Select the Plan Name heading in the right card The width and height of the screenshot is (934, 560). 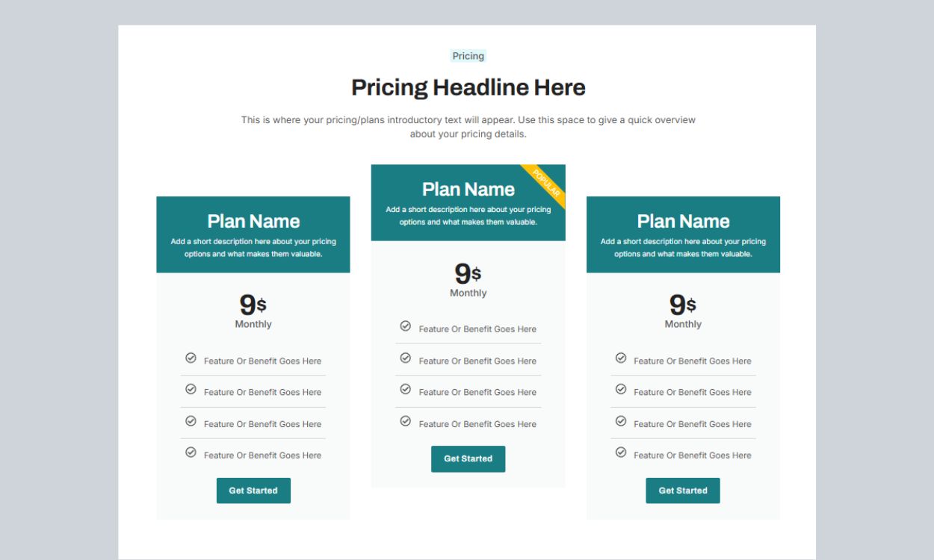click(683, 221)
